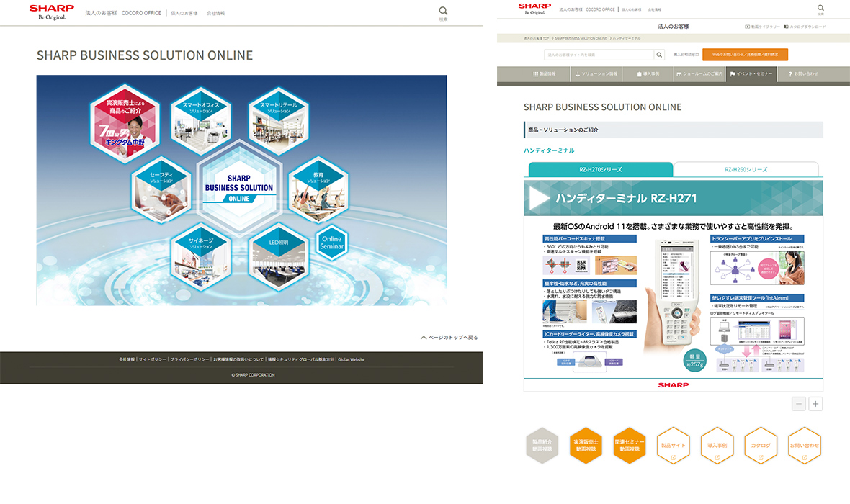Open the 情報セキュリティグローバル基本方針 footer link

click(301, 359)
